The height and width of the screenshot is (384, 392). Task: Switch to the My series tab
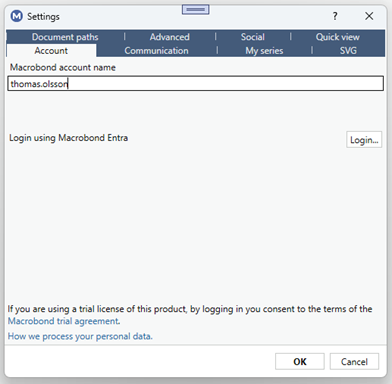pos(264,51)
